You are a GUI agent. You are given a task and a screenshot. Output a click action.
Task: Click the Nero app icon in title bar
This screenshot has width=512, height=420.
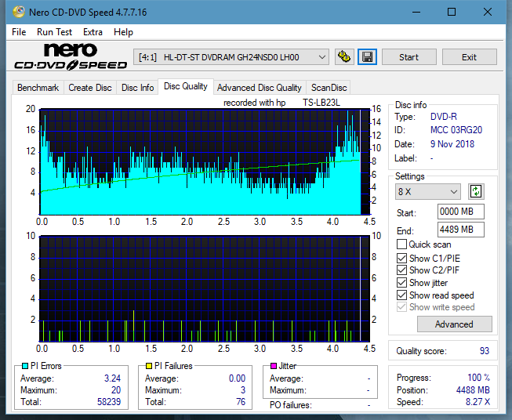[x=19, y=12]
